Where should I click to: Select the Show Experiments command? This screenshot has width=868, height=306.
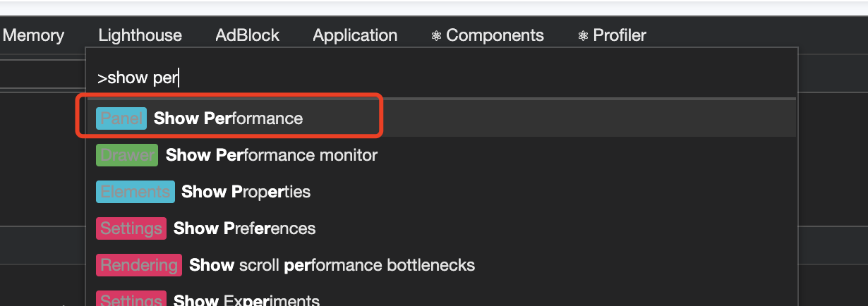pos(246,300)
